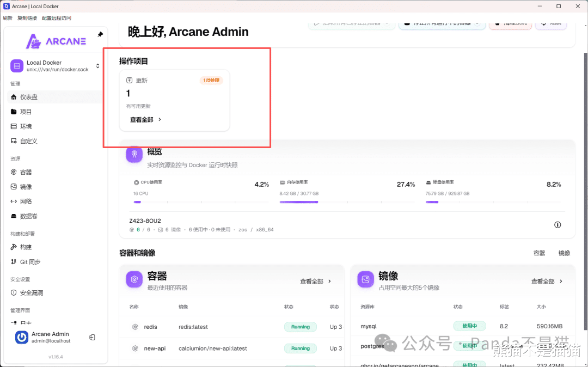Click the new-api row container icon
The width and height of the screenshot is (588, 367).
pos(136,348)
